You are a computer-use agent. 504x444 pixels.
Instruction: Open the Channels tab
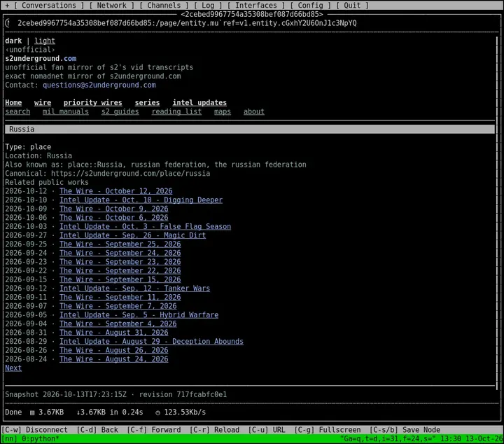pyautogui.click(x=164, y=5)
